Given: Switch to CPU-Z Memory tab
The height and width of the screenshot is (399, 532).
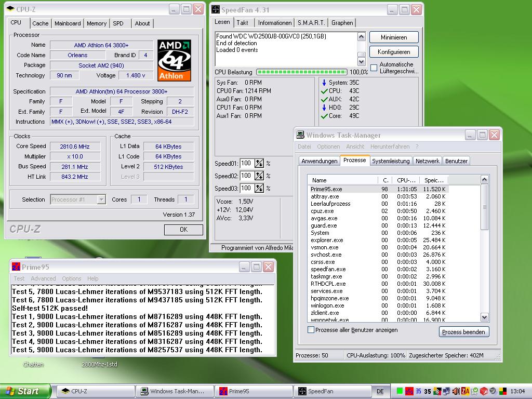Looking at the screenshot, I should click(97, 23).
